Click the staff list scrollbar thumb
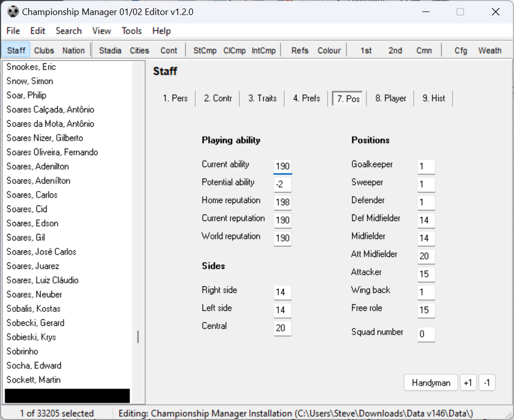The image size is (514, 420). 138,337
